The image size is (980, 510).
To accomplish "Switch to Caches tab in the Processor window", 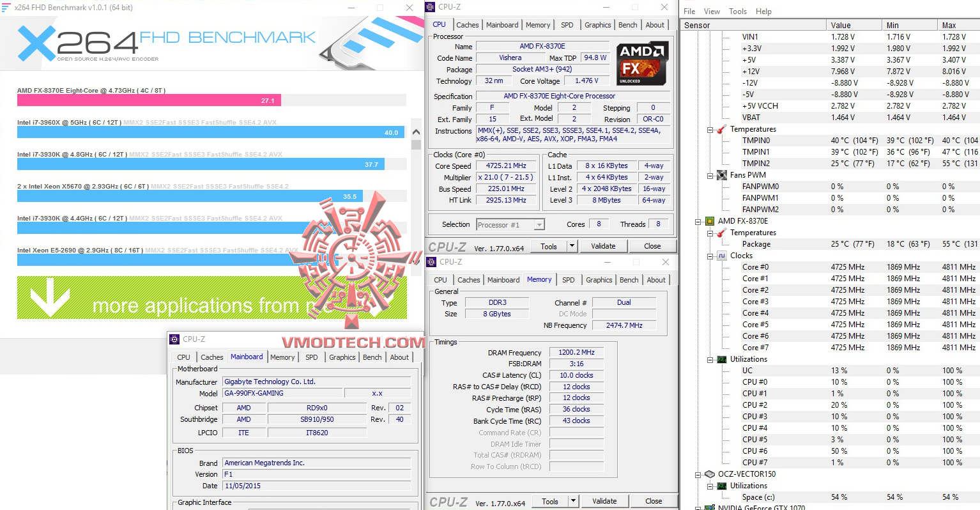I will coord(468,25).
